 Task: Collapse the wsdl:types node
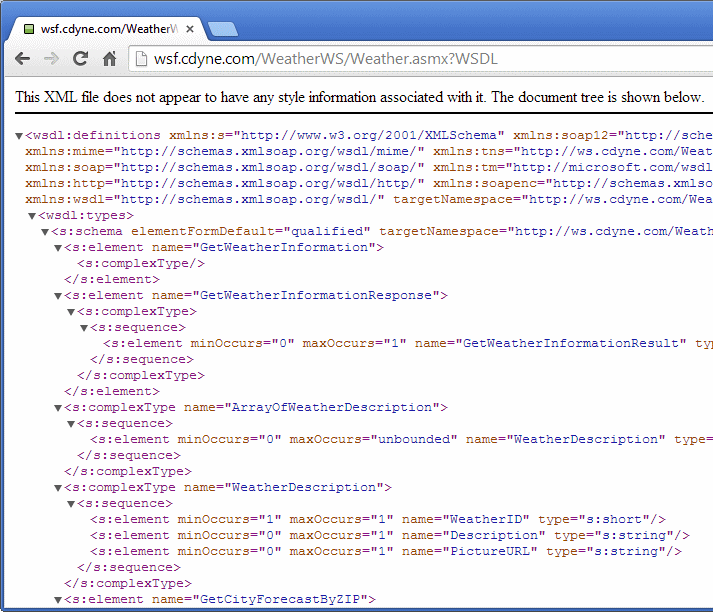(x=32, y=216)
